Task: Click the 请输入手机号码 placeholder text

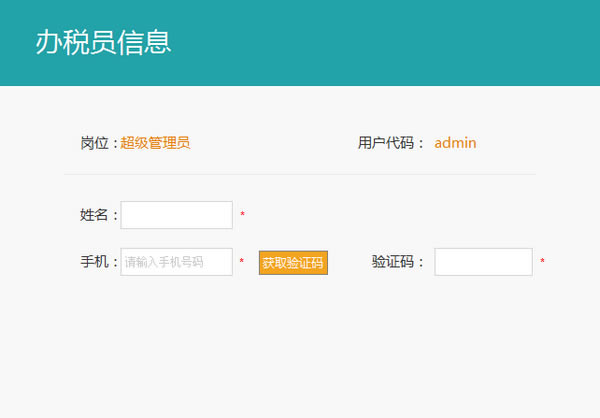Action: tap(164, 262)
